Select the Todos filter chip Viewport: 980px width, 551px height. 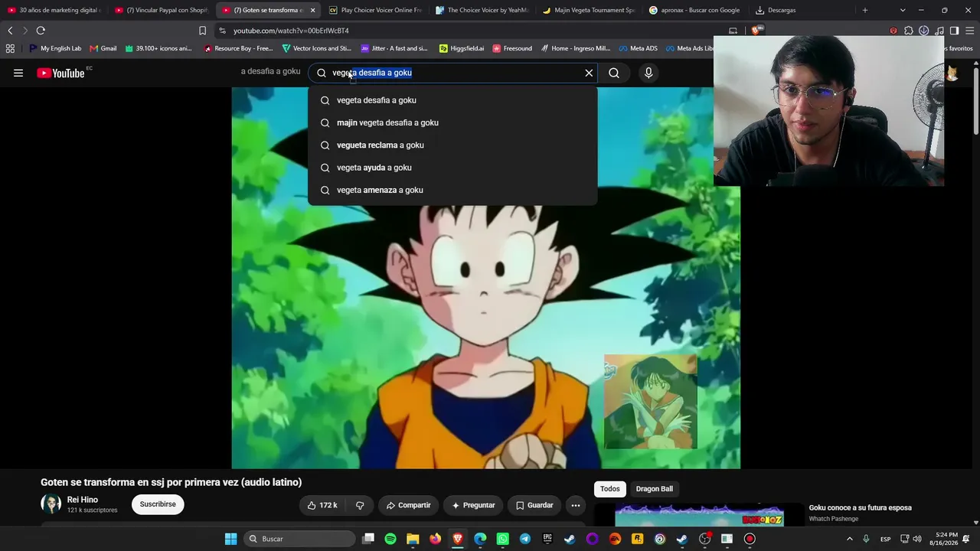click(610, 489)
